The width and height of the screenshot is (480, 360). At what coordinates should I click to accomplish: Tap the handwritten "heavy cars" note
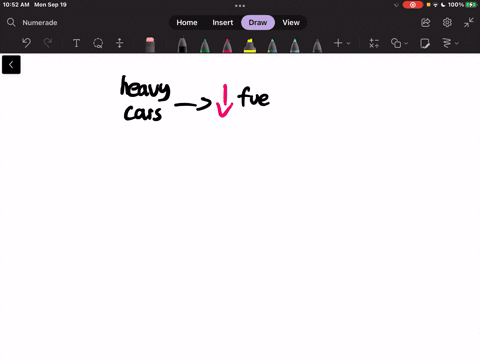pos(145,98)
